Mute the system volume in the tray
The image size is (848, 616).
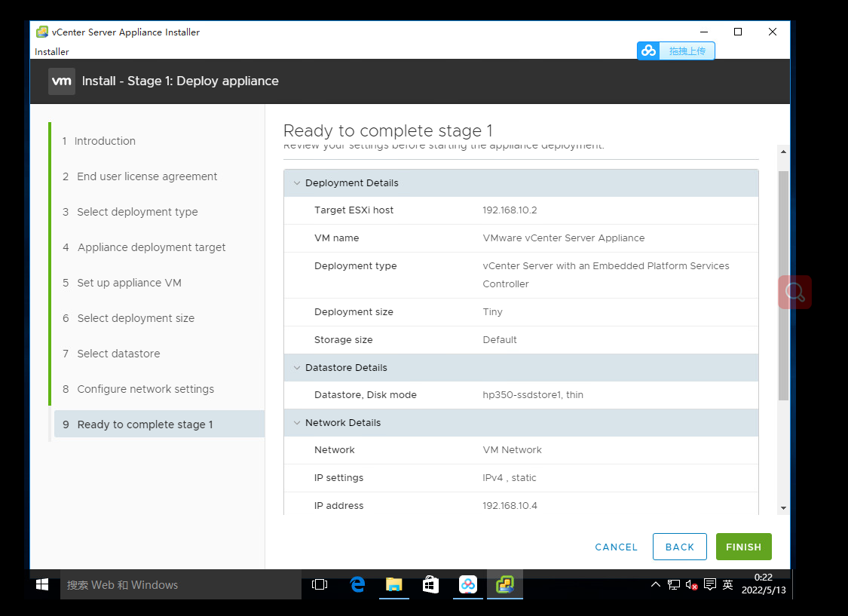coord(690,584)
